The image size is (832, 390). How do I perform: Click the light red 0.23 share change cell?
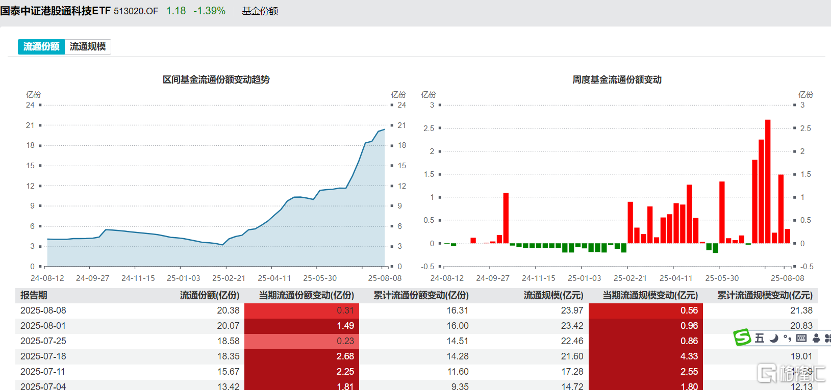301,341
